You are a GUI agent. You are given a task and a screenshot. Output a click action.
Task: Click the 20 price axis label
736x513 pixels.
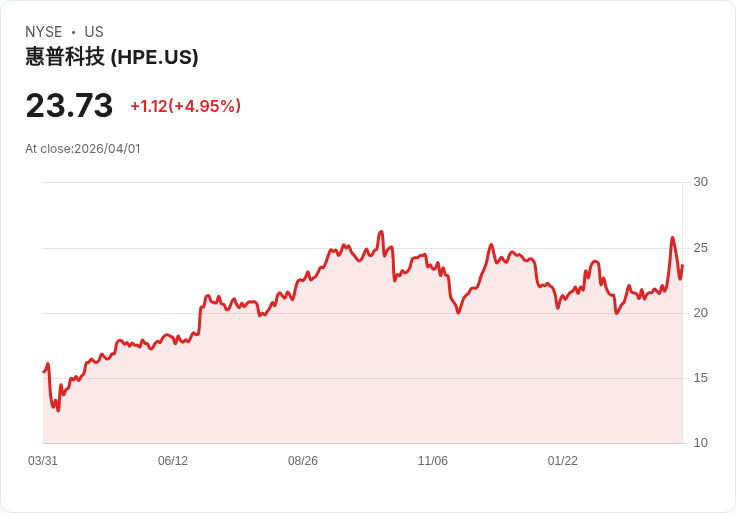(x=700, y=313)
